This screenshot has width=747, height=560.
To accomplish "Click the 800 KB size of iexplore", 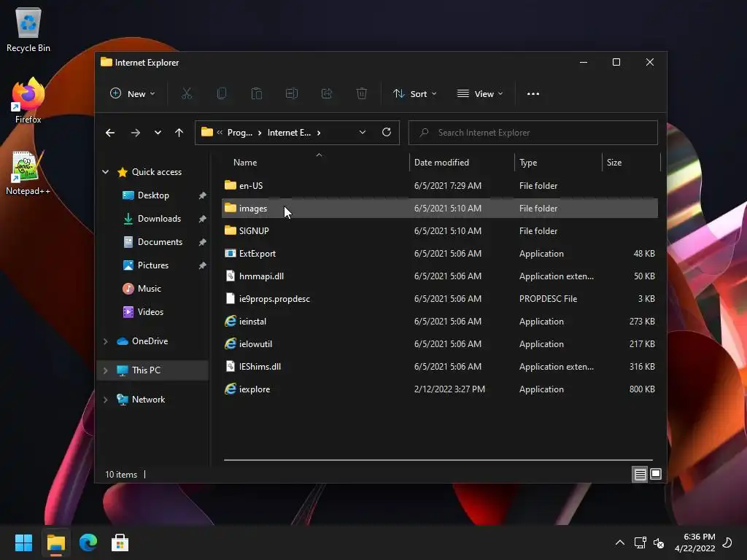I will pyautogui.click(x=642, y=389).
